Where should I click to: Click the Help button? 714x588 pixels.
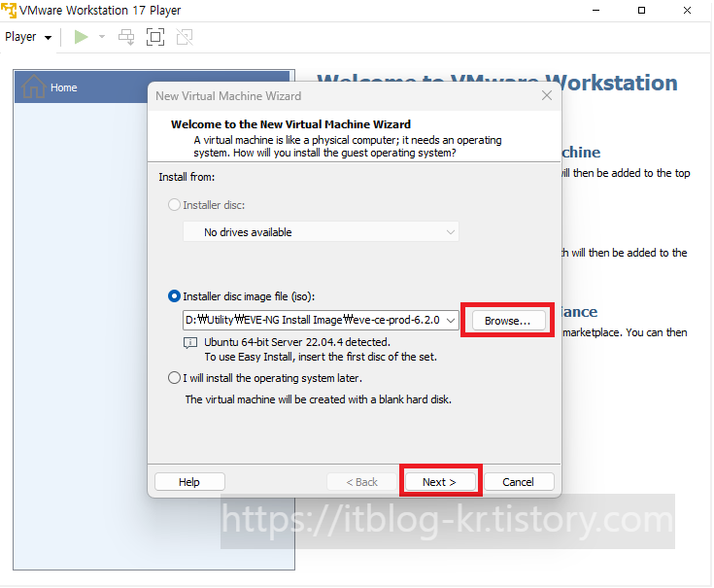point(189,482)
